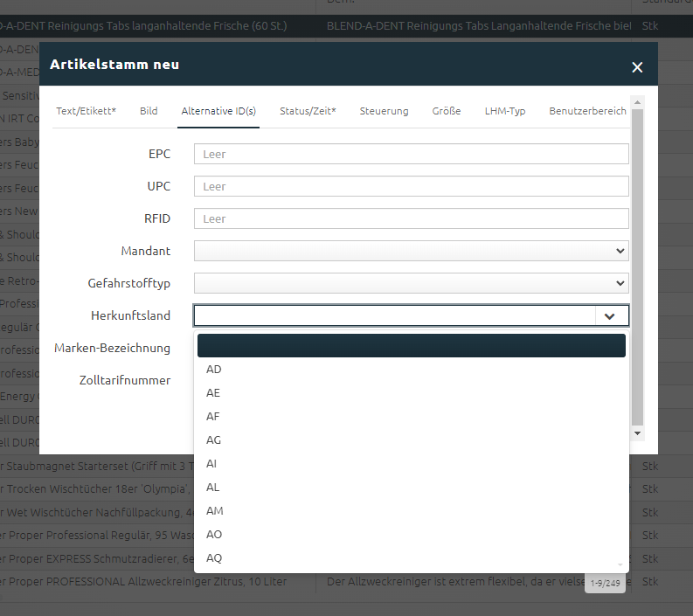Switch to the Bild tab
This screenshot has height=616, width=693.
pos(149,111)
